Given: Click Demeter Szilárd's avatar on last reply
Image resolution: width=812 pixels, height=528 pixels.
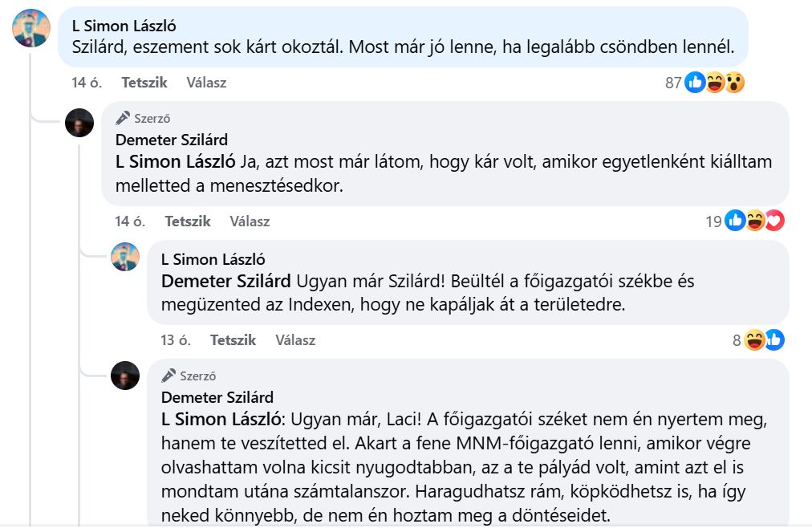Looking at the screenshot, I should pyautogui.click(x=125, y=375).
